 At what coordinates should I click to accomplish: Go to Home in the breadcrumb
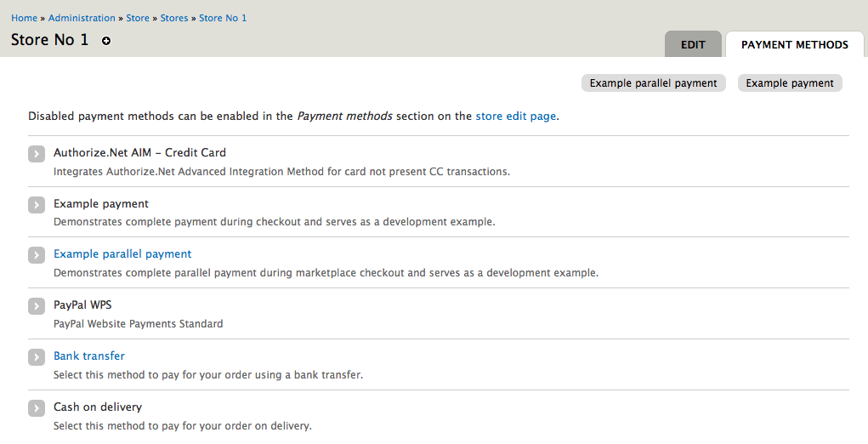25,18
